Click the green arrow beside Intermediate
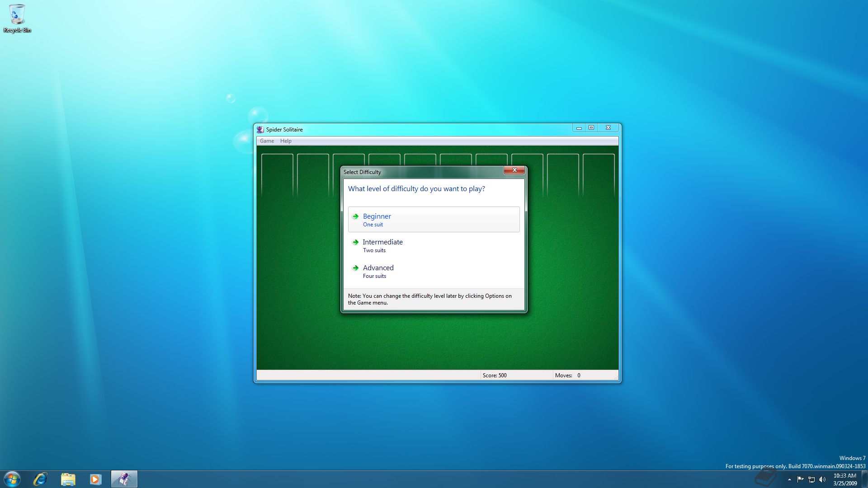This screenshot has width=868, height=488. tap(356, 242)
